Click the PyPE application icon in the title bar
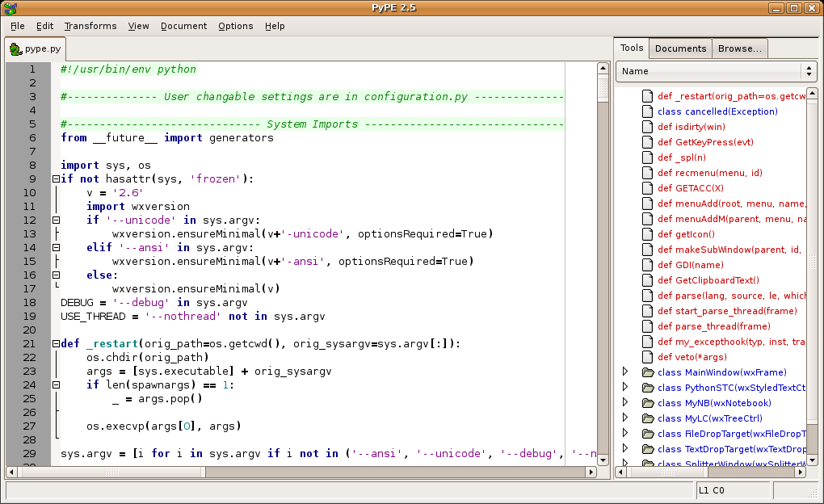The height and width of the screenshot is (504, 824). 9,7
